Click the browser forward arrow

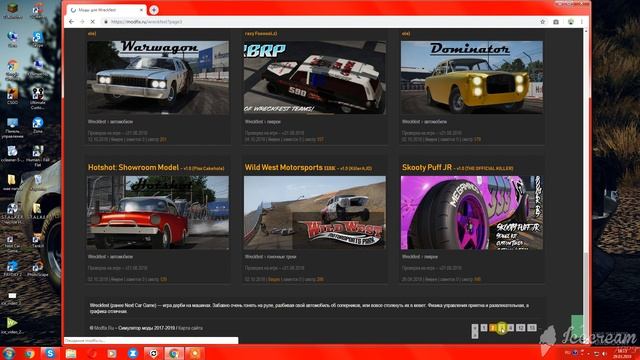point(82,22)
